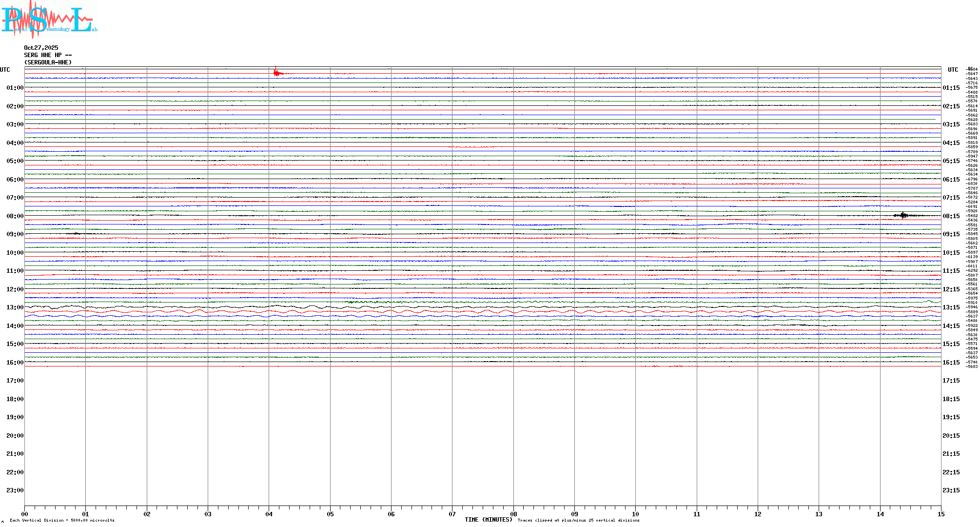Click the Traces clipped footnote text
980x527 pixels.
[x=578, y=520]
